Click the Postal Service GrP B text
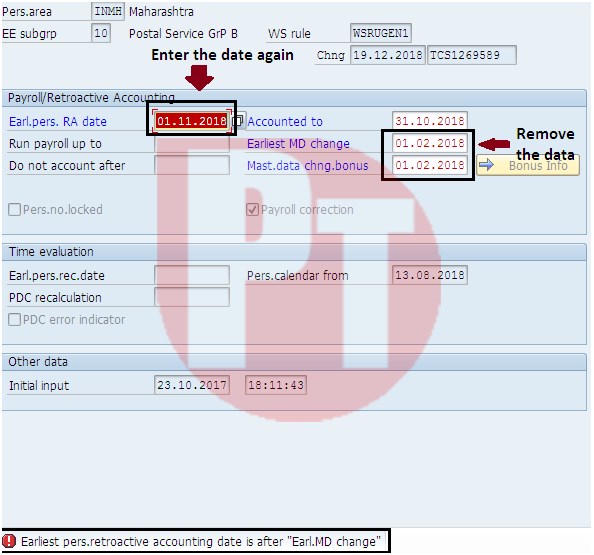The image size is (594, 555). click(183, 34)
